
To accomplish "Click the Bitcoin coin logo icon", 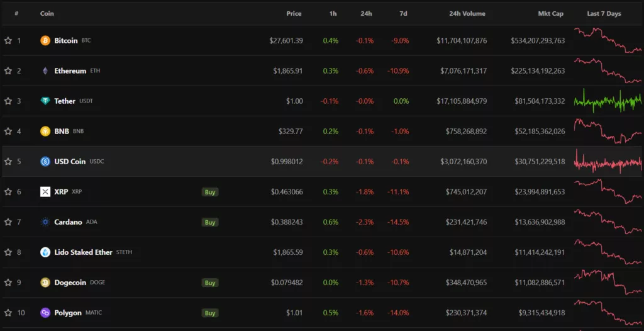I will click(x=45, y=40).
